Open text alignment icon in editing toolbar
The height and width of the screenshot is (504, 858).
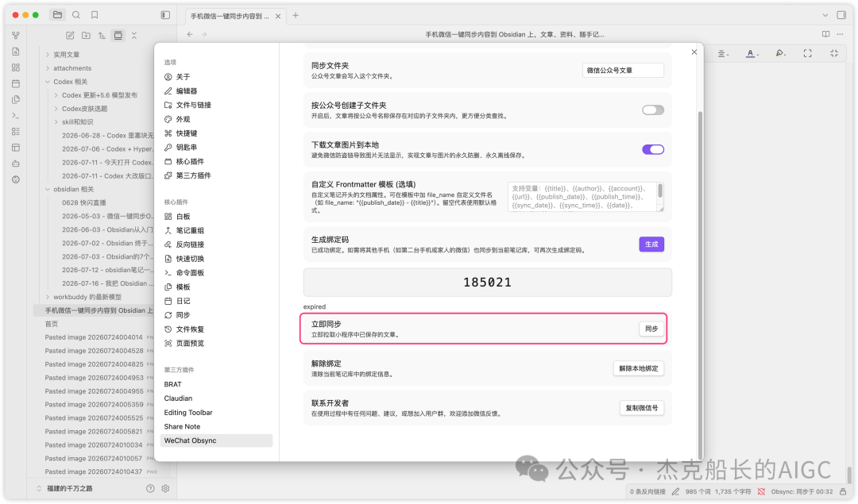[x=722, y=53]
